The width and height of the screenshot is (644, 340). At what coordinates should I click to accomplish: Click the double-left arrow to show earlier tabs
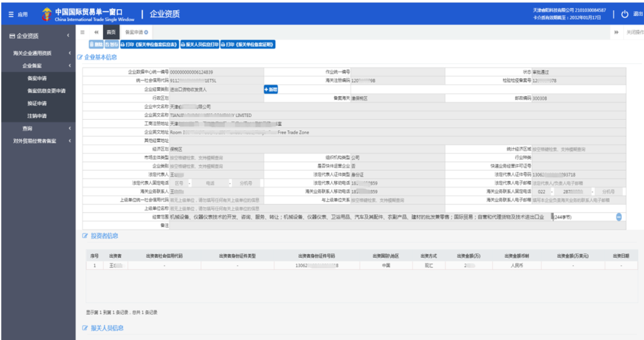pos(96,32)
